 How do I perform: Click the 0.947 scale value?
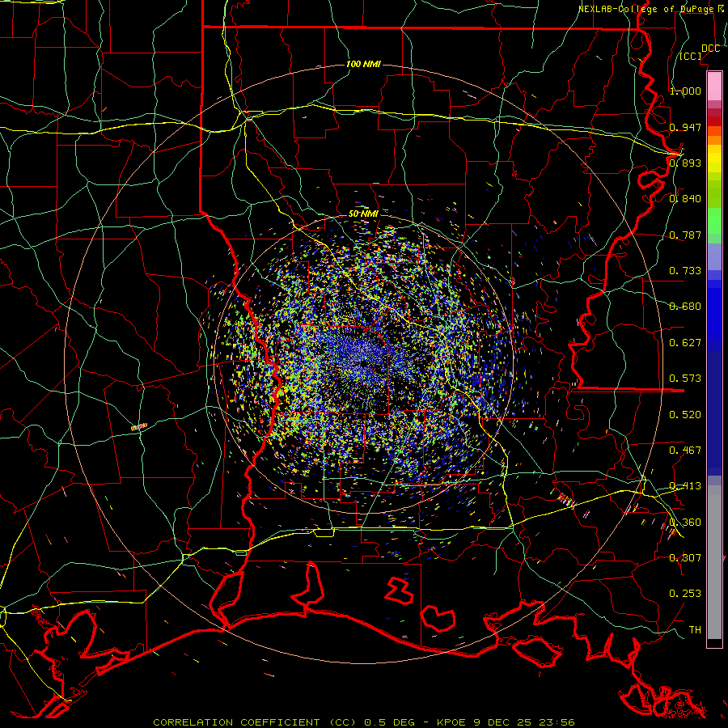pos(685,127)
